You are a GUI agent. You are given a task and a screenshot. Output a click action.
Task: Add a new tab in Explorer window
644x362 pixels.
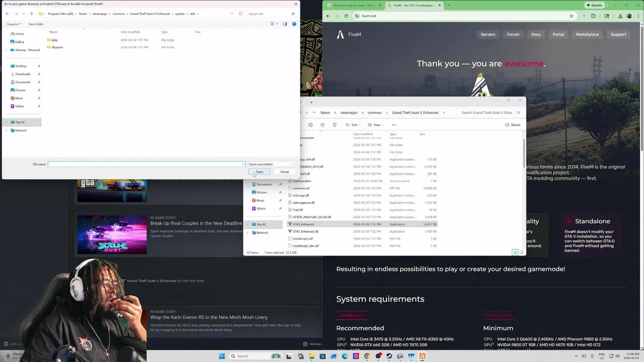coord(311,103)
